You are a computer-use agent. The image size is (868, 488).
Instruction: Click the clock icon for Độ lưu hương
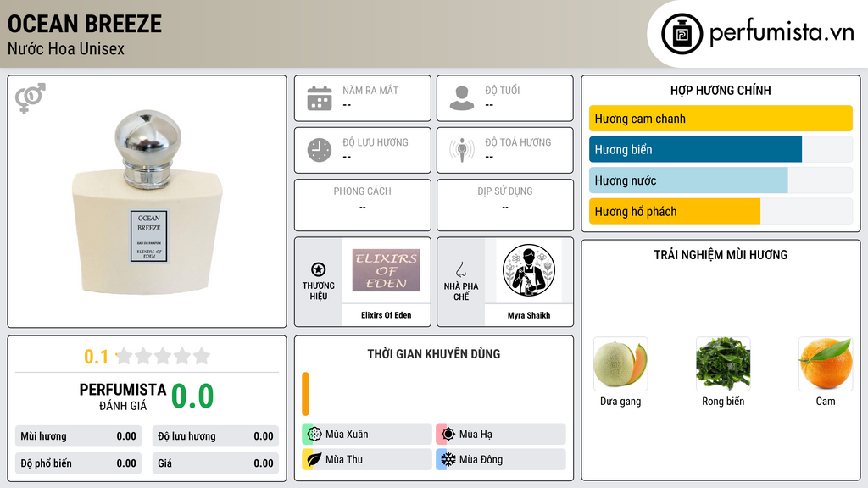(x=320, y=150)
